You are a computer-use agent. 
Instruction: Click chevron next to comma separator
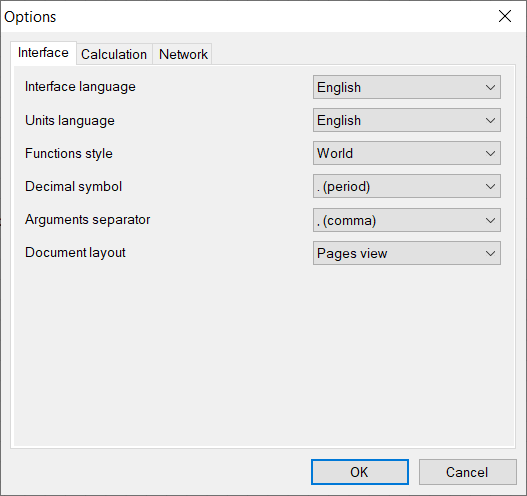click(x=490, y=221)
